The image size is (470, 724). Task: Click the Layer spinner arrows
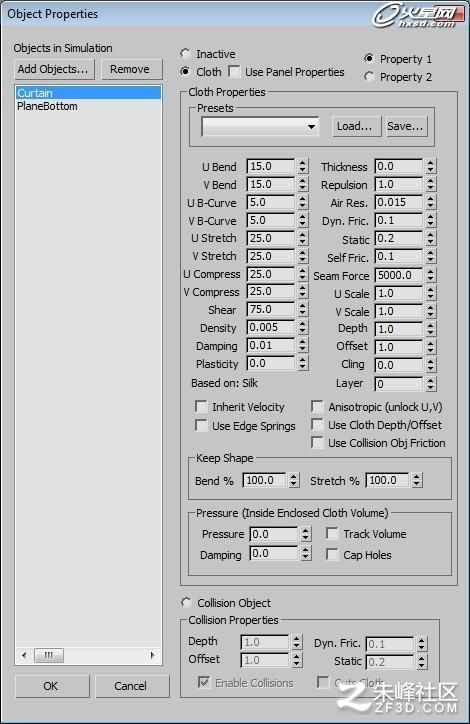(430, 384)
